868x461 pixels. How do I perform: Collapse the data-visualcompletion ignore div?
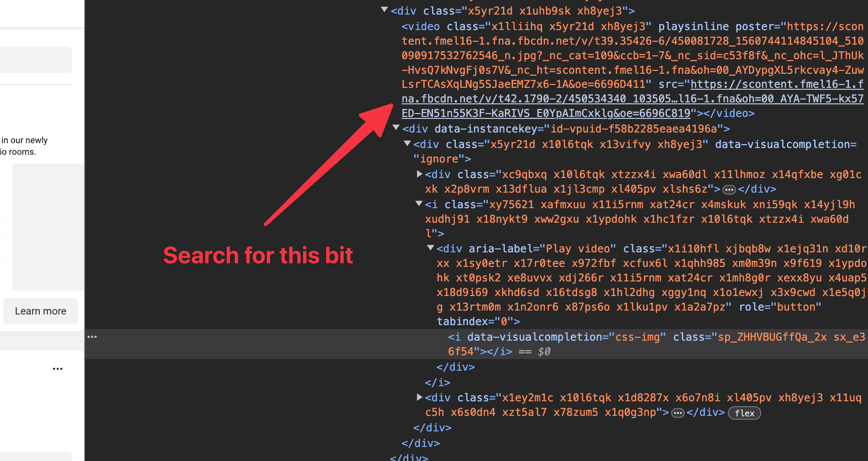(407, 143)
